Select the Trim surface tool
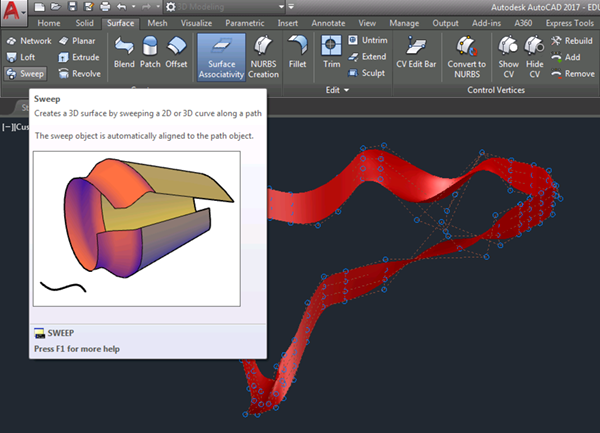600x433 pixels. point(332,52)
